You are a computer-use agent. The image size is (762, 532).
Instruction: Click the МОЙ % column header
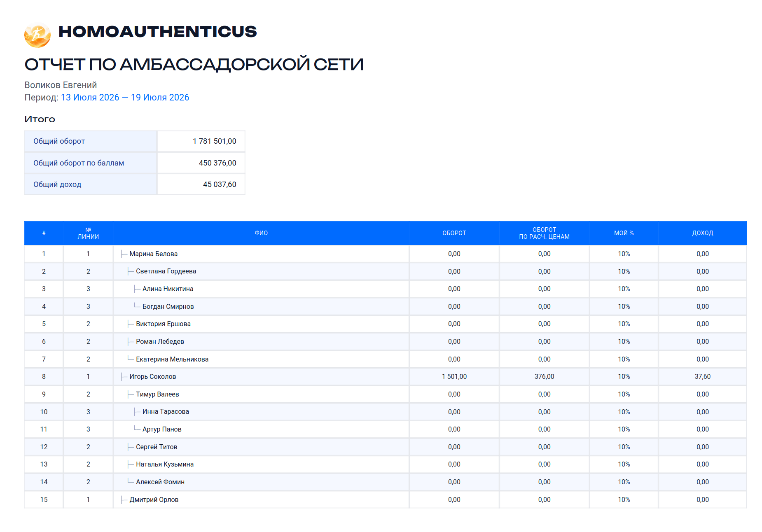click(624, 233)
